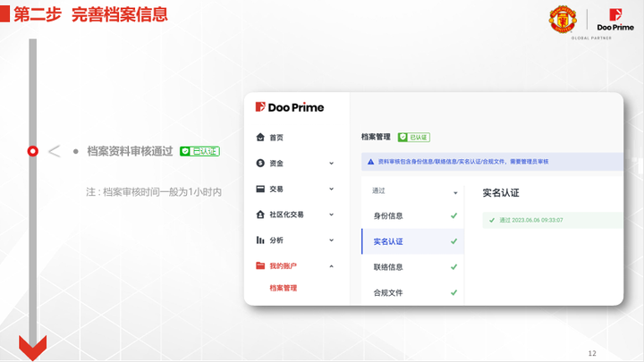Open the 档案管理 submenu link
Screen dimensions: 644x362
pyautogui.click(x=283, y=288)
